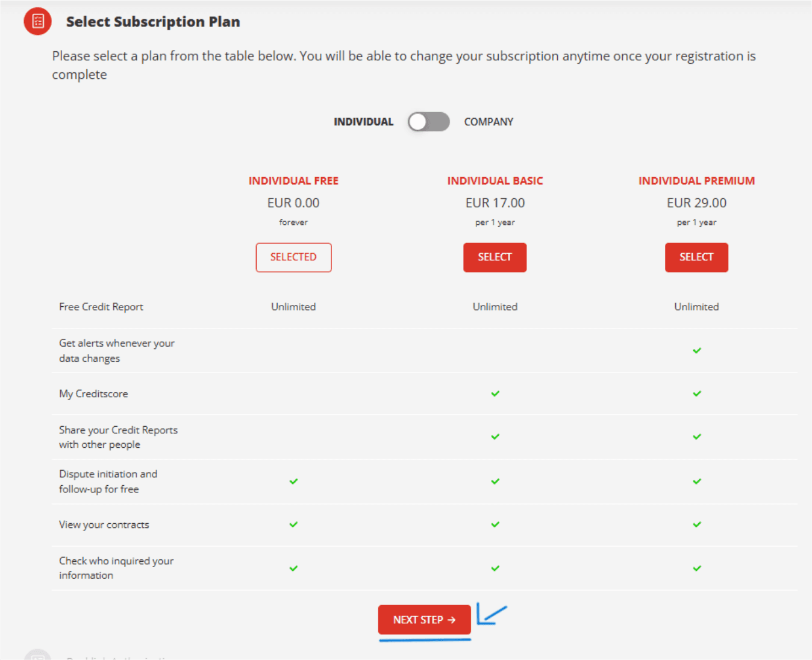812x660 pixels.
Task: Select the Individual Premium plan
Action: 696,257
